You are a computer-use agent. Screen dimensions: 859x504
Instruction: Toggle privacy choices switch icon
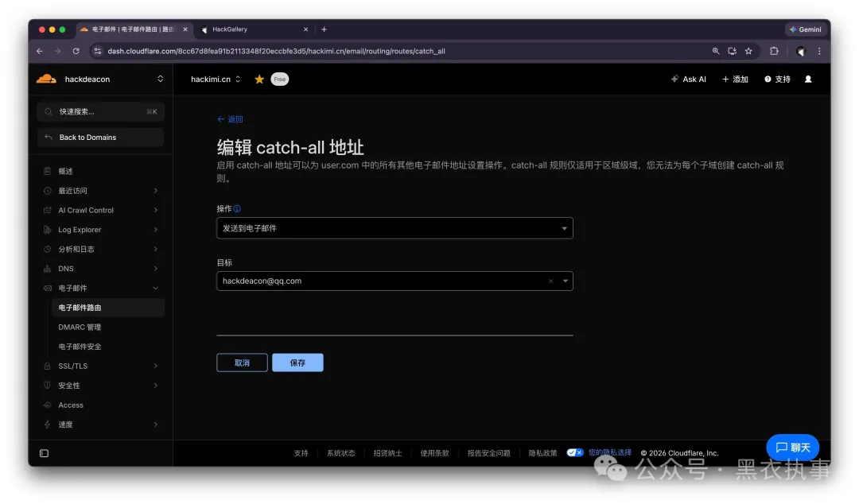(x=575, y=453)
